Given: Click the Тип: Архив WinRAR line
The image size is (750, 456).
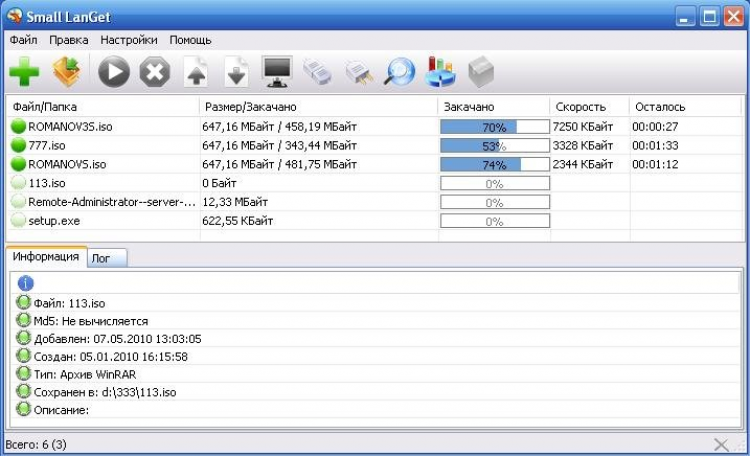Looking at the screenshot, I should click(x=85, y=375).
